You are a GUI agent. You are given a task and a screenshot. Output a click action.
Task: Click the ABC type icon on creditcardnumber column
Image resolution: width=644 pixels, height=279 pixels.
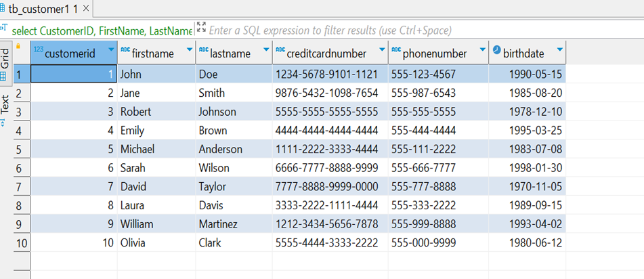click(279, 51)
